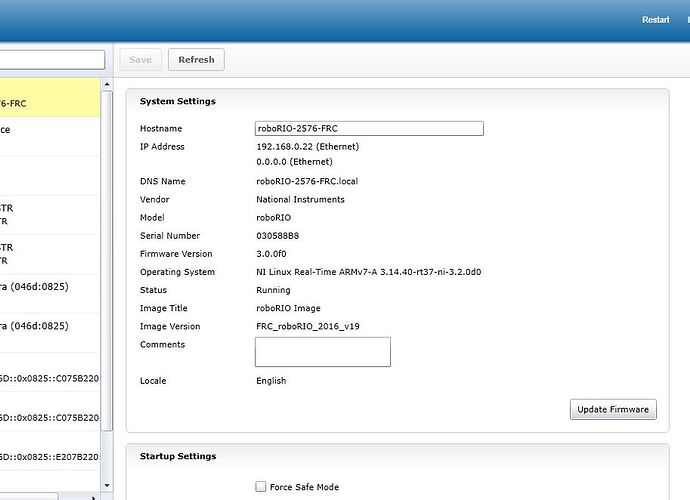Viewport: 690px width, 500px height.
Task: Refresh the system settings page
Action: (x=196, y=59)
